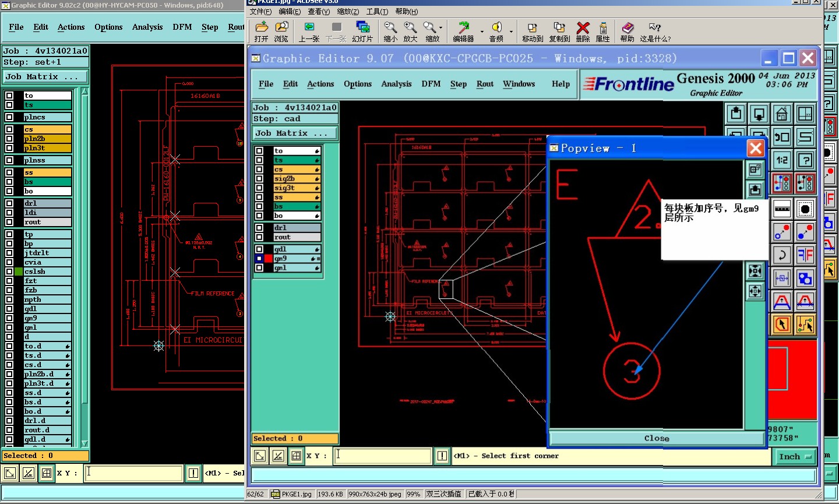Image resolution: width=839 pixels, height=504 pixels.
Task: Open 缩放 zoom dropdown arrow in ACDSee
Action: click(x=440, y=27)
